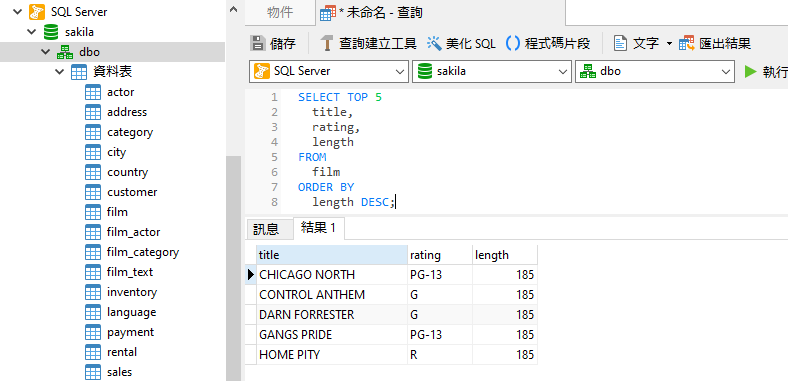
Task: Select the inventory table row label
Action: 132,292
